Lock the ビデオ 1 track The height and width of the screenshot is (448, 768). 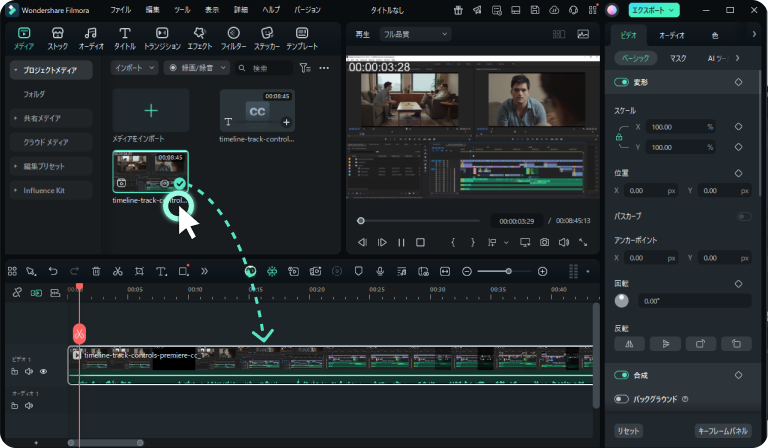coord(15,372)
